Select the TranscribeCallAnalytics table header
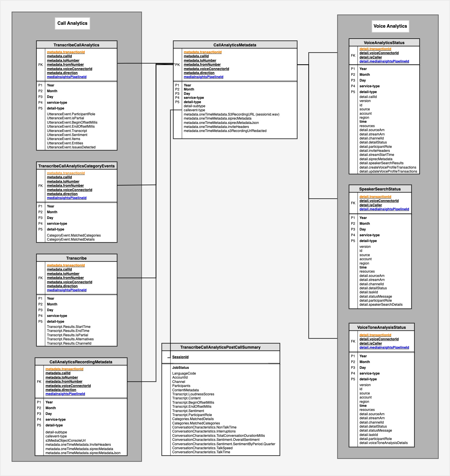Image resolution: width=450 pixels, height=476 pixels. click(76, 45)
